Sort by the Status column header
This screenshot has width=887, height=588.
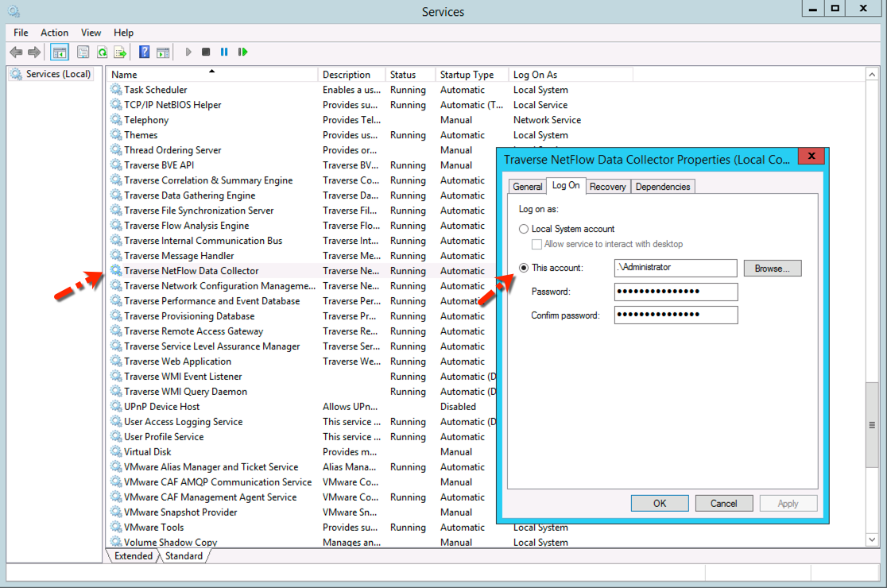[x=410, y=75]
